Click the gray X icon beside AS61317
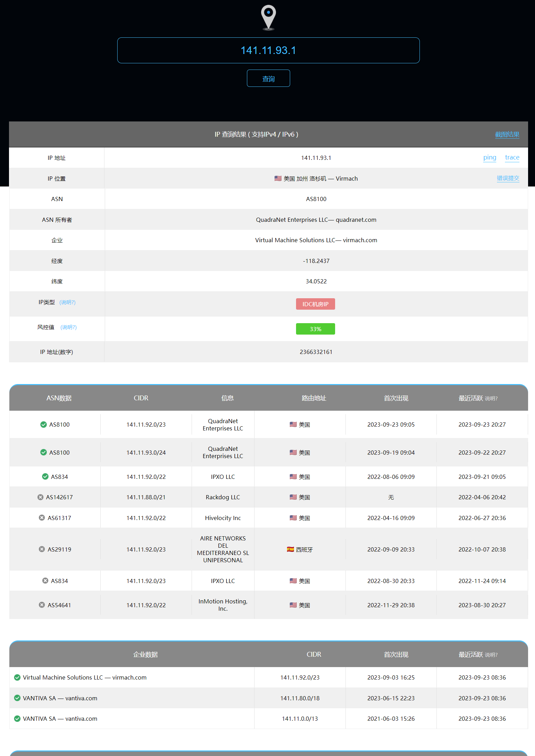 click(42, 518)
